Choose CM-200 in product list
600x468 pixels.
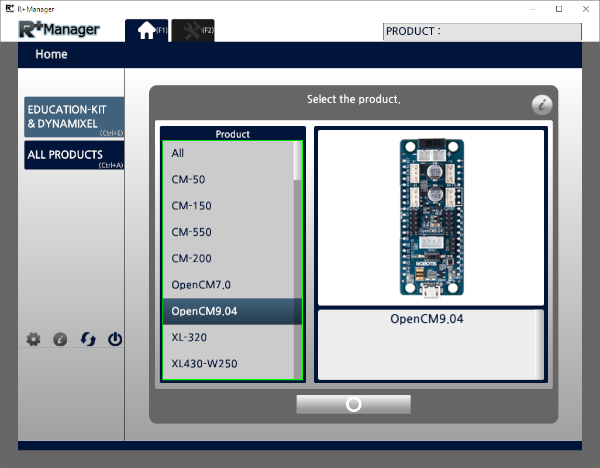[228, 259]
